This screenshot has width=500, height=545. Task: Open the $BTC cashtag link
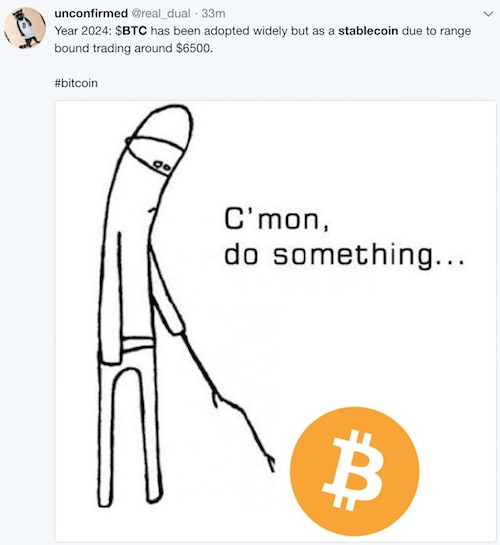coord(131,31)
